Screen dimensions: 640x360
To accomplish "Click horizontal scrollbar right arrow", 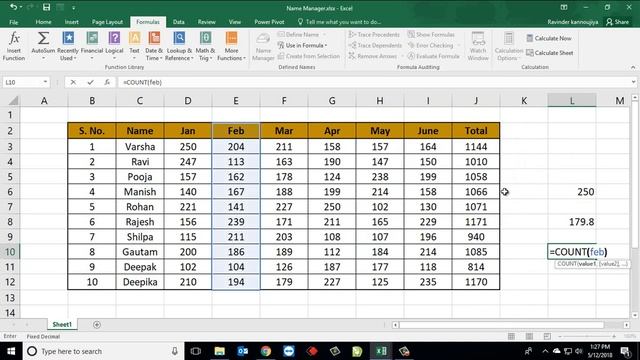I will [x=626, y=325].
